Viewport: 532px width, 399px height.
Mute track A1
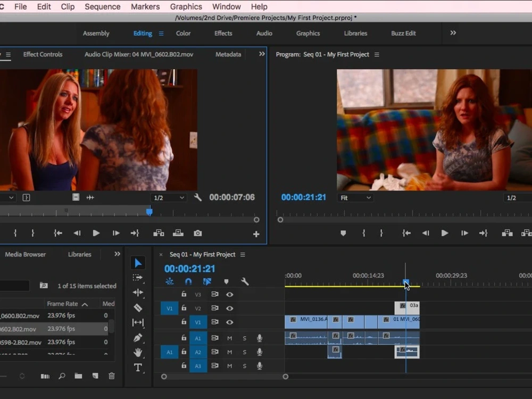(230, 338)
